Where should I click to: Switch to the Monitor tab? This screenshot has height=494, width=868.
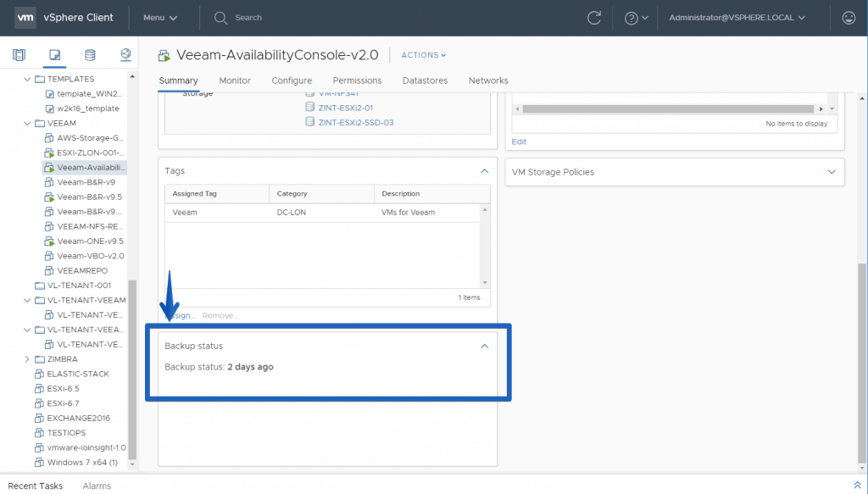tap(235, 80)
